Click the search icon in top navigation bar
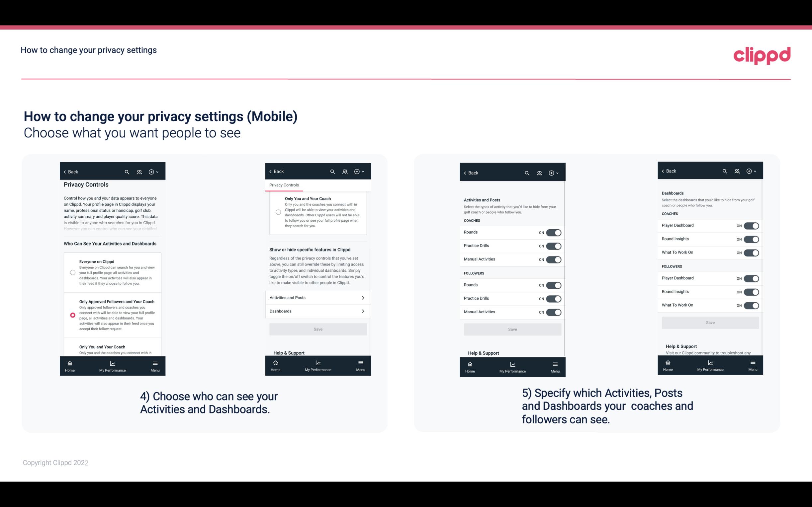 (x=127, y=172)
